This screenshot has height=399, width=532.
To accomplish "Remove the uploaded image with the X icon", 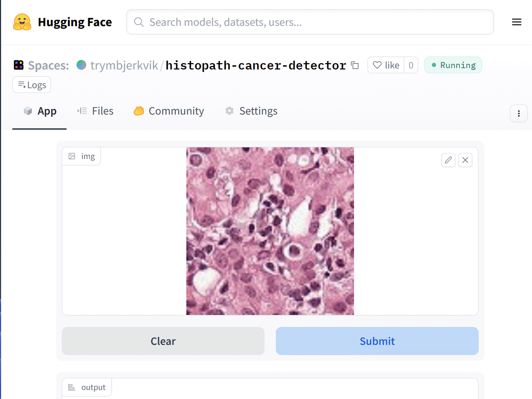I will tap(465, 160).
